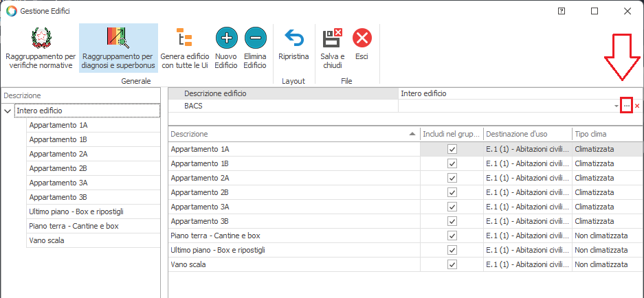Toggle Piano terra - Cantine e box checkbox
Viewport: 644px width, 298px height.
pyautogui.click(x=452, y=236)
